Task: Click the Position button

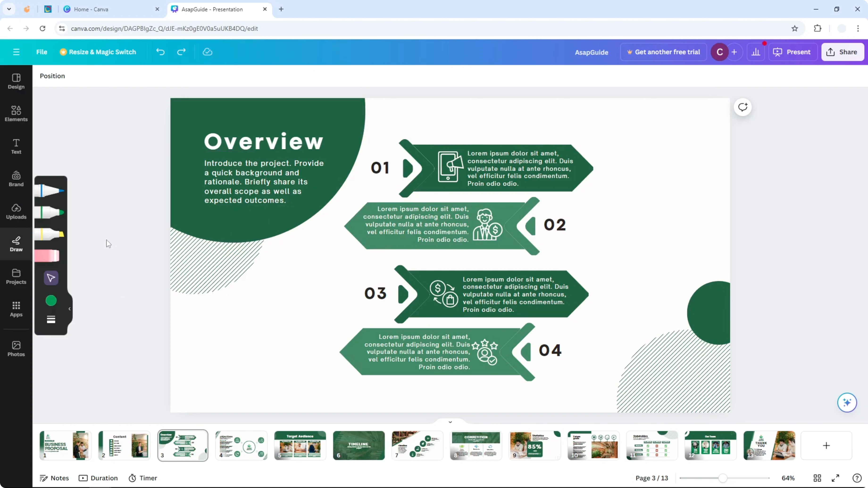Action: 52,76
